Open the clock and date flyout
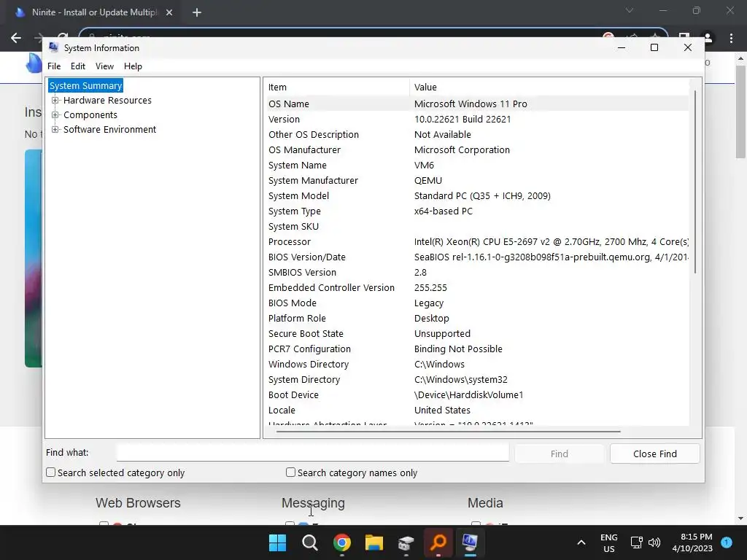The height and width of the screenshot is (560, 747). [x=692, y=542]
